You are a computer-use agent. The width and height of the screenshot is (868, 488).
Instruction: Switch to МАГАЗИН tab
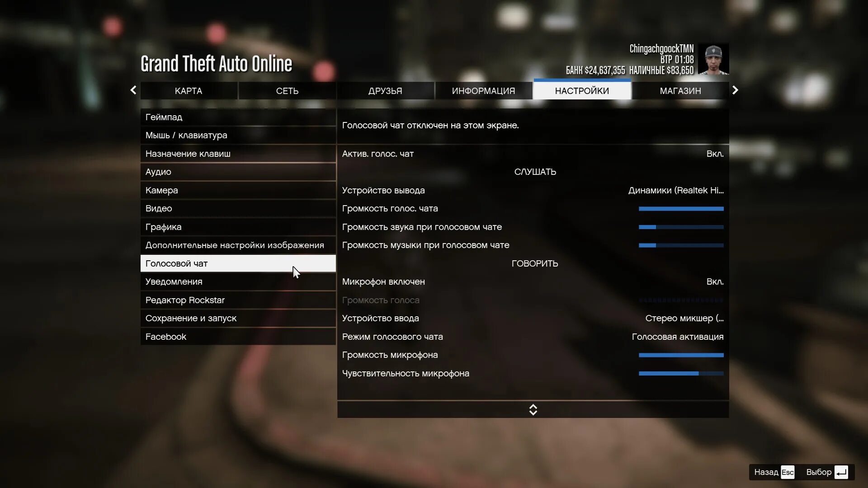point(680,90)
